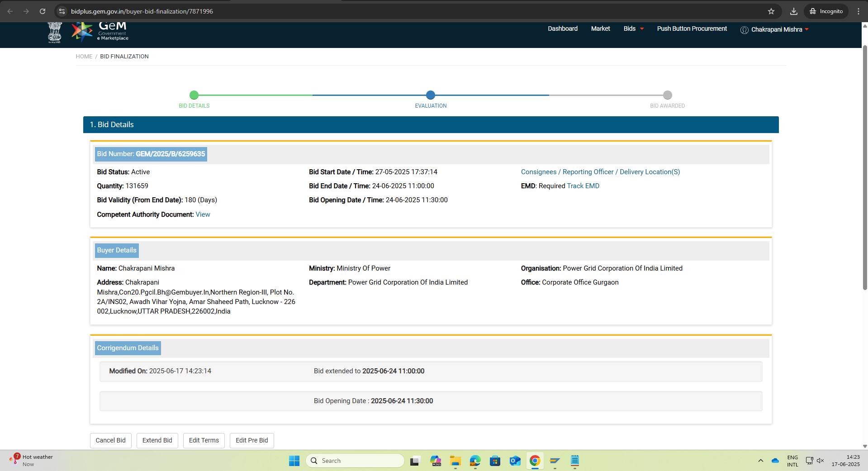
Task: Reload the page with refresh icon
Action: [43, 11]
